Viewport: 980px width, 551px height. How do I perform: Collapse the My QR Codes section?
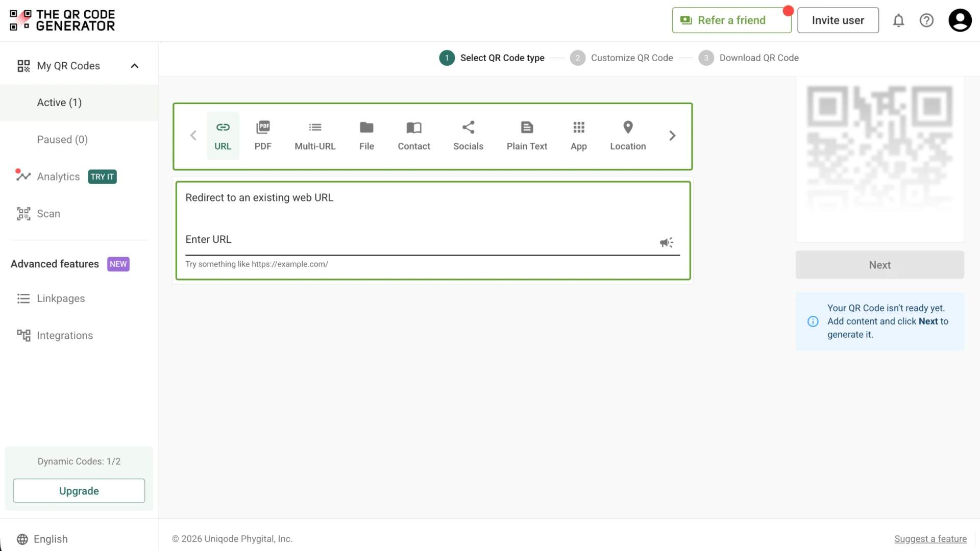[134, 66]
